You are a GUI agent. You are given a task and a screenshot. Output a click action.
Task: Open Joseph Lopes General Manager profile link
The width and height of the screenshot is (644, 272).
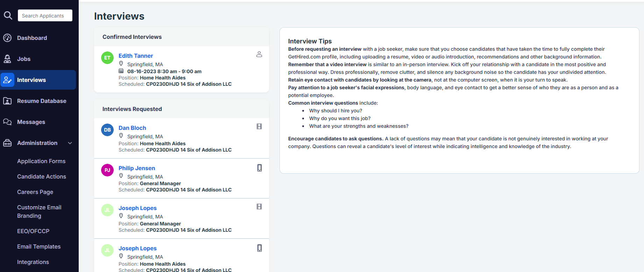click(x=137, y=208)
